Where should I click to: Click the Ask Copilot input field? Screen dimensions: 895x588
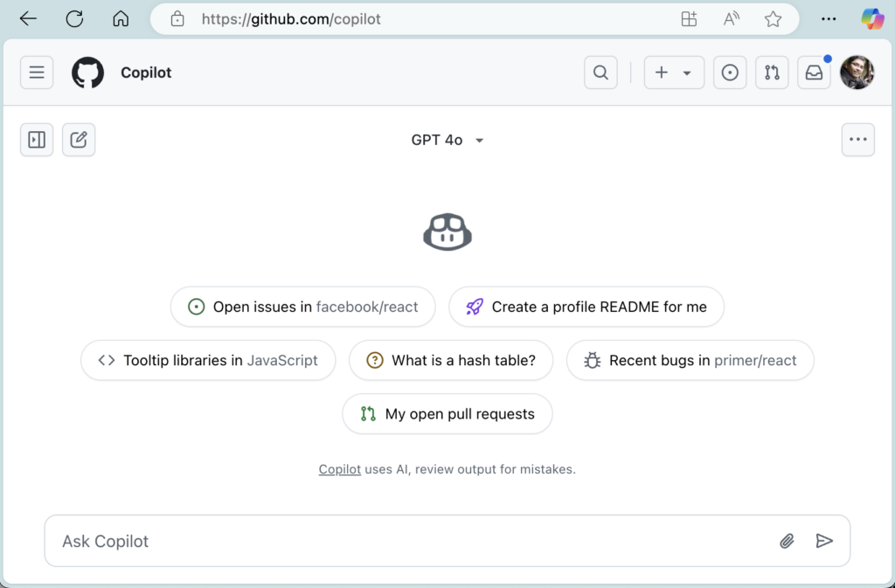coord(350,541)
